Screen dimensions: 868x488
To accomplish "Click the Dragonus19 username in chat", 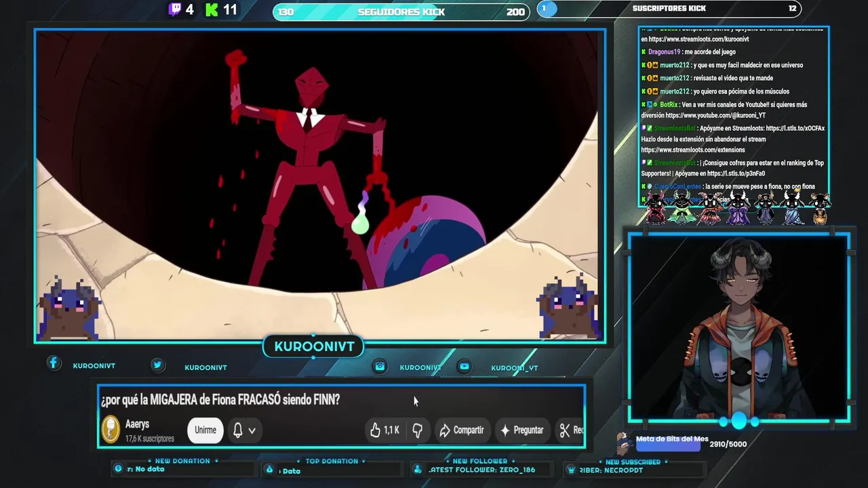I will tap(664, 52).
